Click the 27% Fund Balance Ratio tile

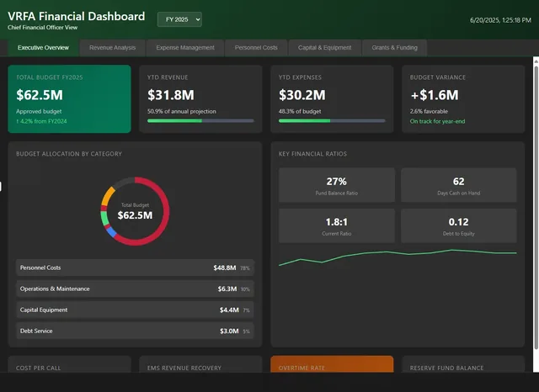[337, 185]
